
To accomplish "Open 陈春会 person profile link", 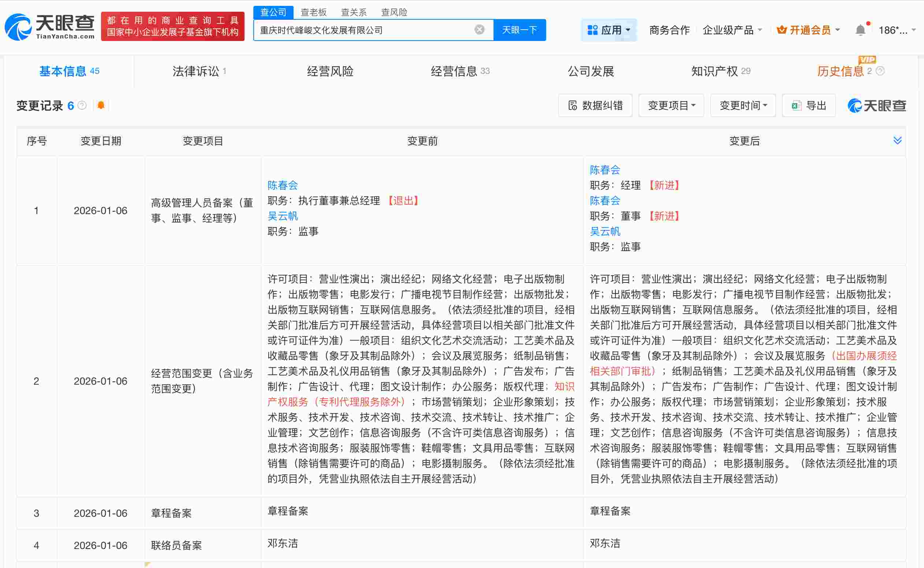I will pos(283,185).
